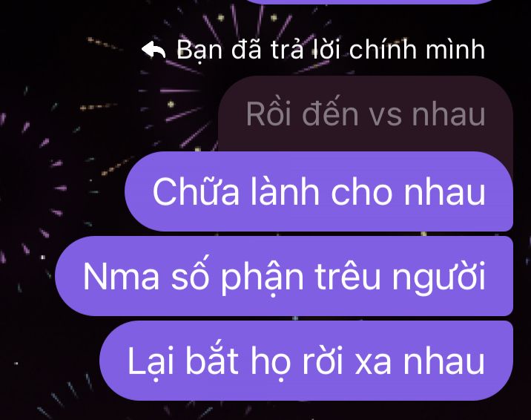Click the word 'Nma' in the second bubble
The height and width of the screenshot is (420, 531).
pyautogui.click(x=121, y=277)
